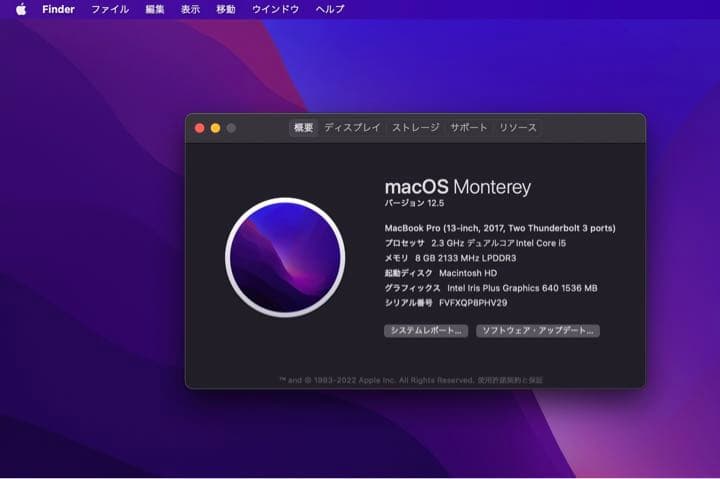Click the macOS Monterey circular logo
Screen dimensions: 720x479
tap(285, 258)
